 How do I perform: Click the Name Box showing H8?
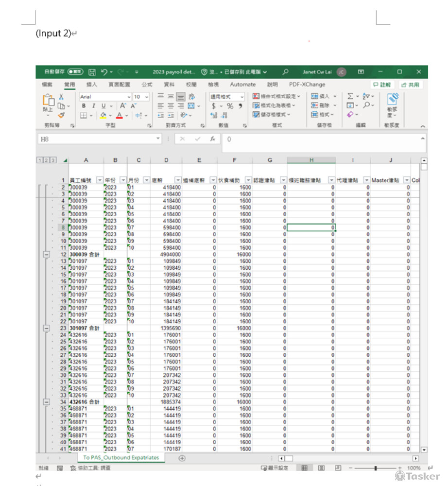click(x=97, y=139)
